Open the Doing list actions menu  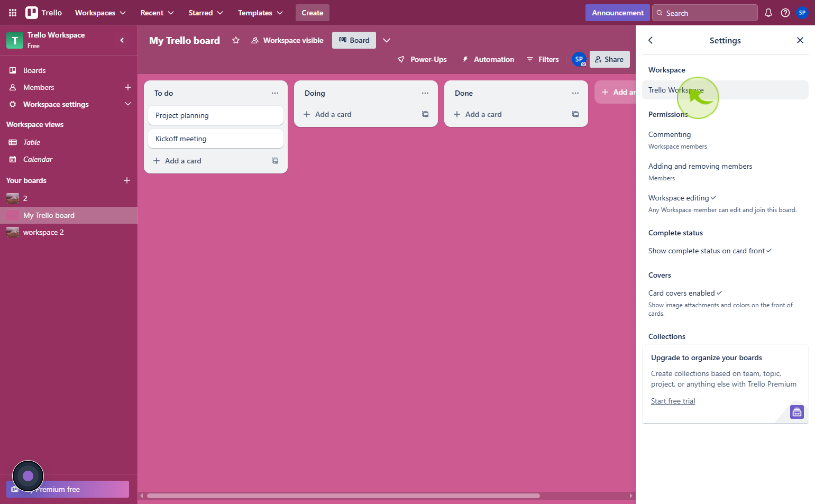pyautogui.click(x=425, y=93)
